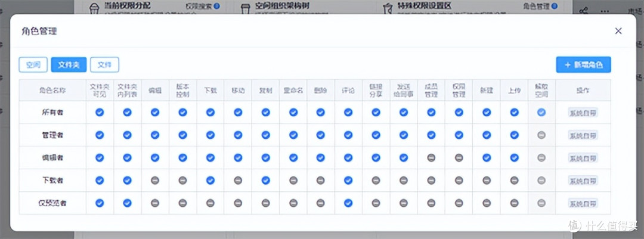
Task: Toggle 评论 permission for 仅预览者 role
Action: [x=348, y=203]
